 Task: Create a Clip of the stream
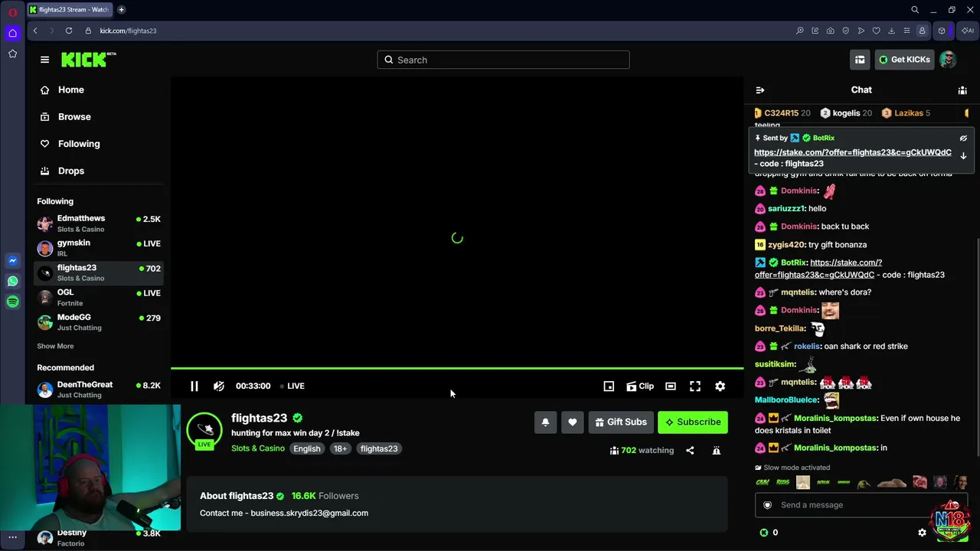point(640,386)
